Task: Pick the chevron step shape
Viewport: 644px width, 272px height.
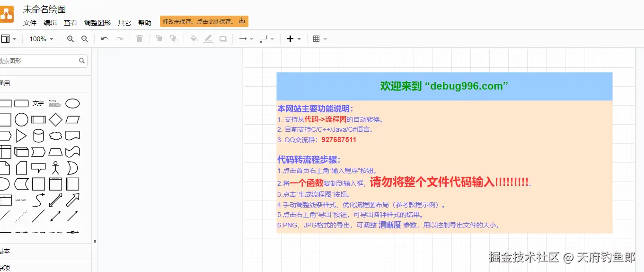Action: [38, 152]
